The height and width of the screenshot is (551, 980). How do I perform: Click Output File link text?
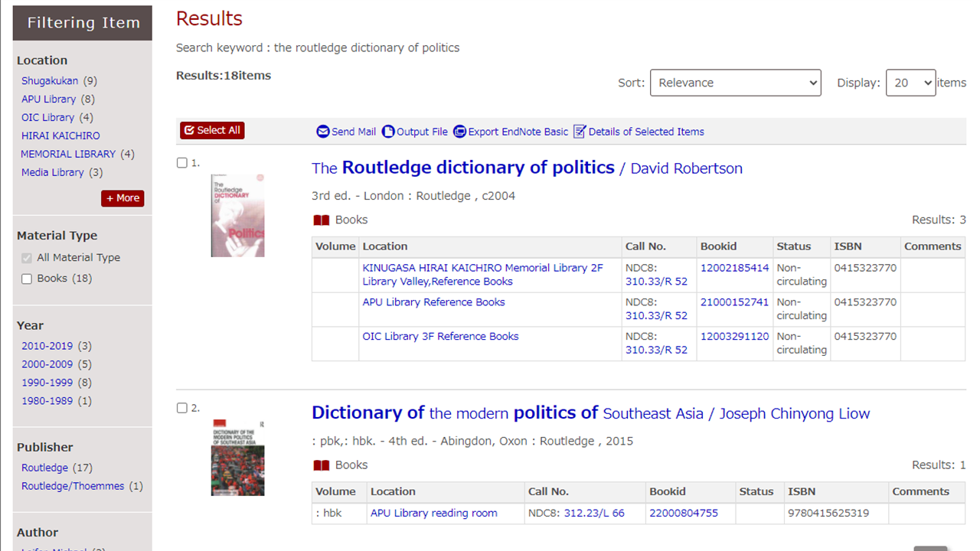(x=422, y=132)
